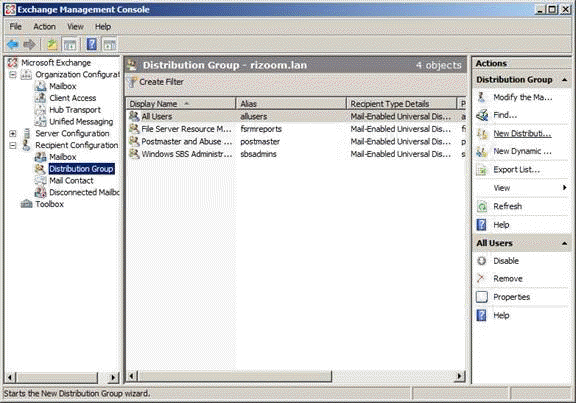Click results pane right scroll arrow
Viewport: 576px width, 403px height.
459,376
